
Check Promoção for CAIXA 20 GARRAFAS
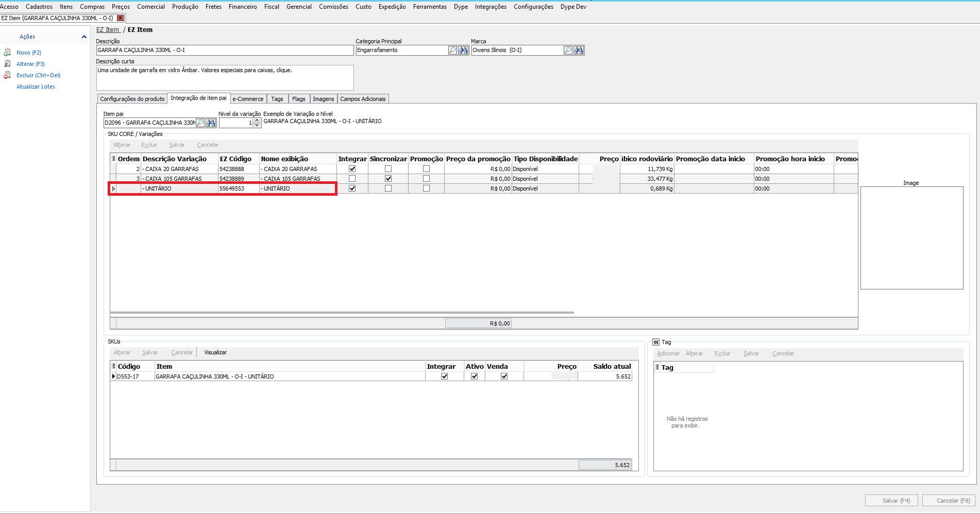(x=427, y=169)
